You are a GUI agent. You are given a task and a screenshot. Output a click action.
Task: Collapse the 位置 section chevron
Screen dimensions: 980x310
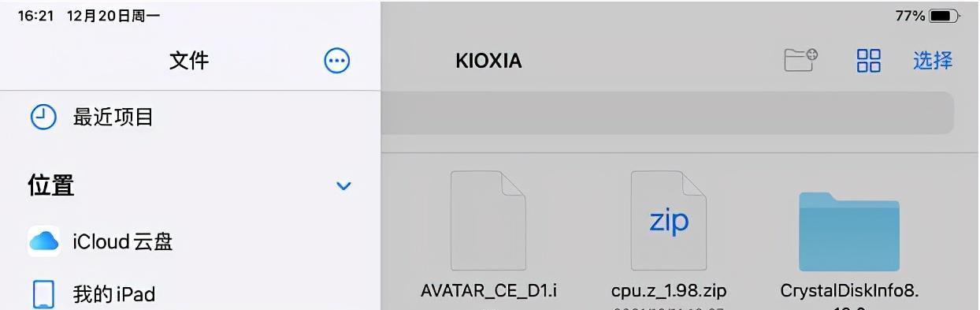click(343, 186)
